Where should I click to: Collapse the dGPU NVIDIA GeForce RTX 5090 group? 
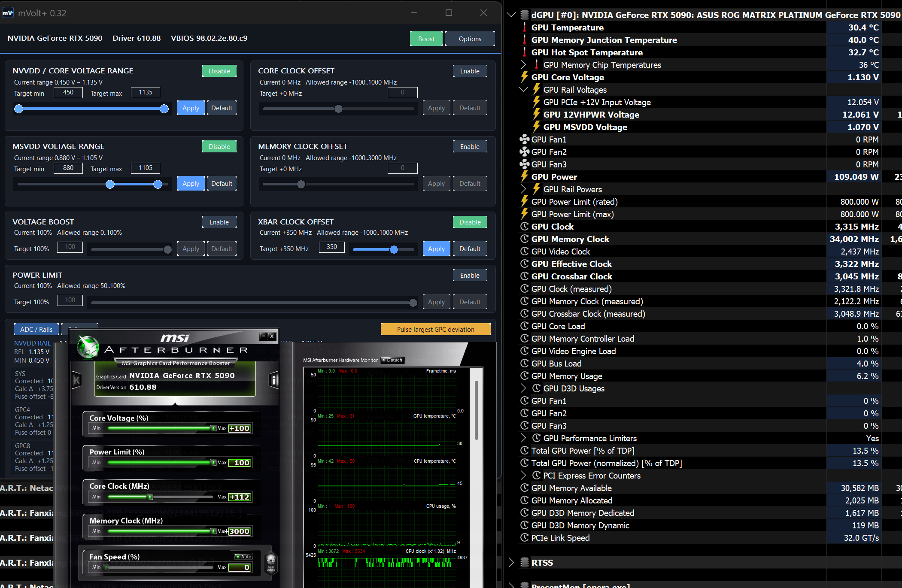click(x=511, y=15)
